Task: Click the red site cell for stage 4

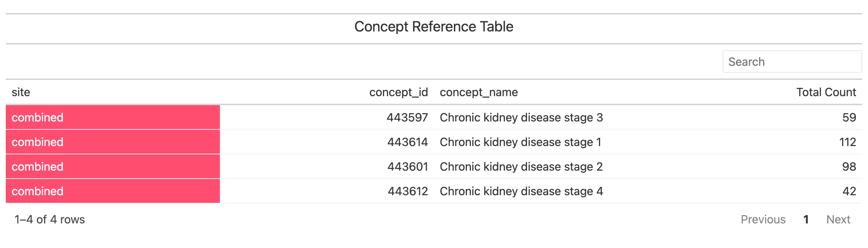Action: pyautogui.click(x=112, y=191)
